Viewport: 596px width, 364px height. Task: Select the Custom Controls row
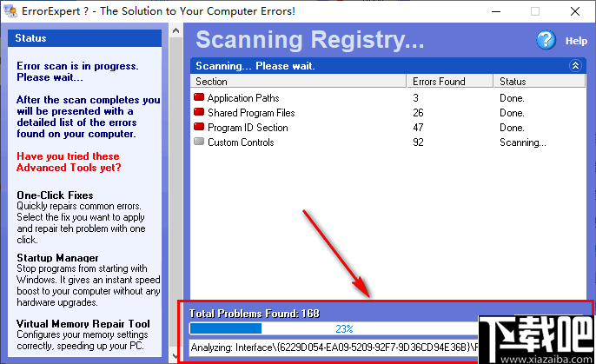click(x=387, y=142)
